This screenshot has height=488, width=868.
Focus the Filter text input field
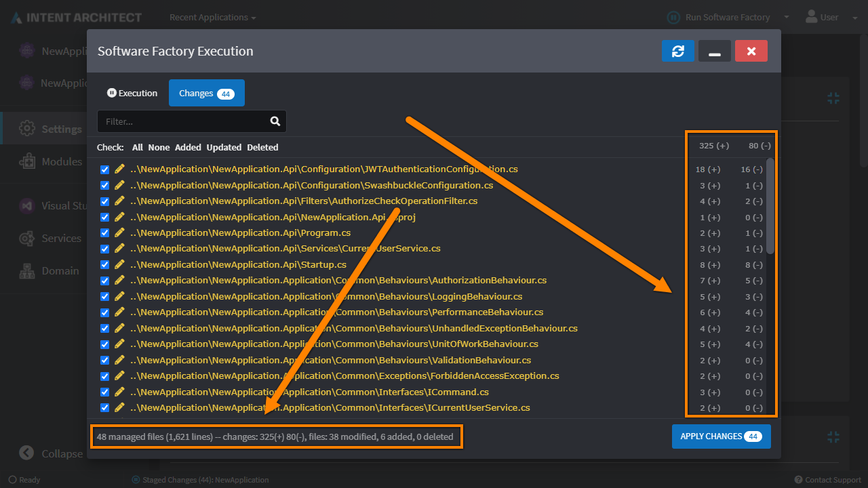click(x=183, y=122)
